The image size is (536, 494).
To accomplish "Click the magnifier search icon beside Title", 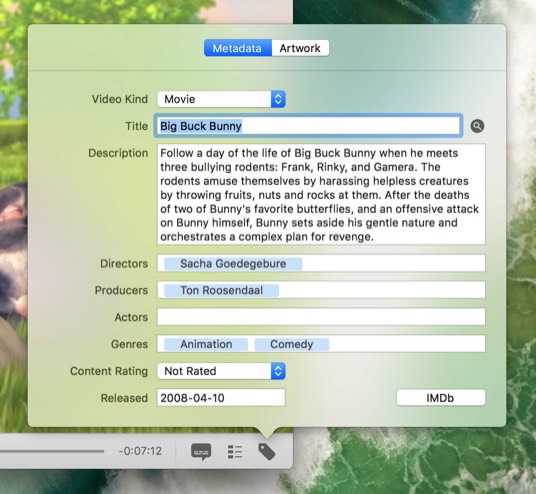I will [477, 126].
